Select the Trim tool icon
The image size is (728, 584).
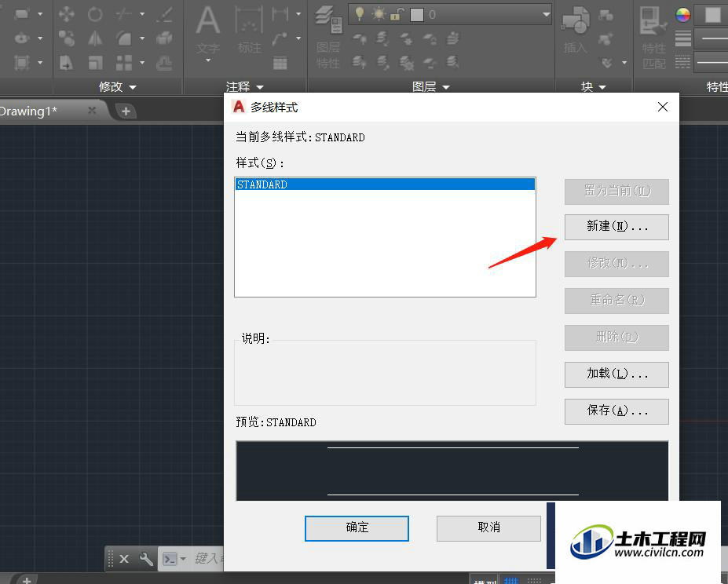pos(123,14)
